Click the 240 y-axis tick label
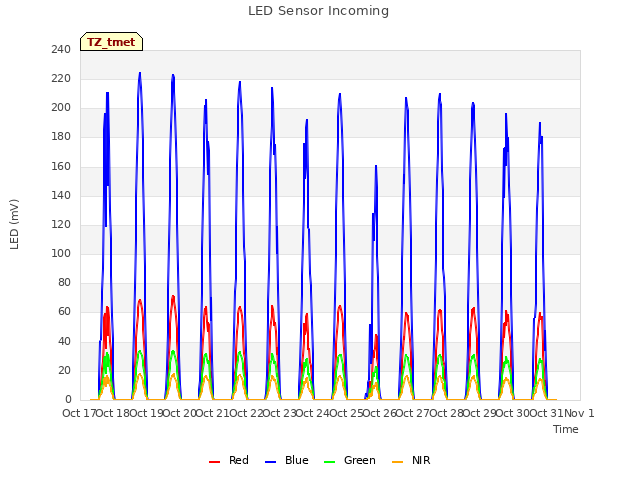 click(61, 49)
